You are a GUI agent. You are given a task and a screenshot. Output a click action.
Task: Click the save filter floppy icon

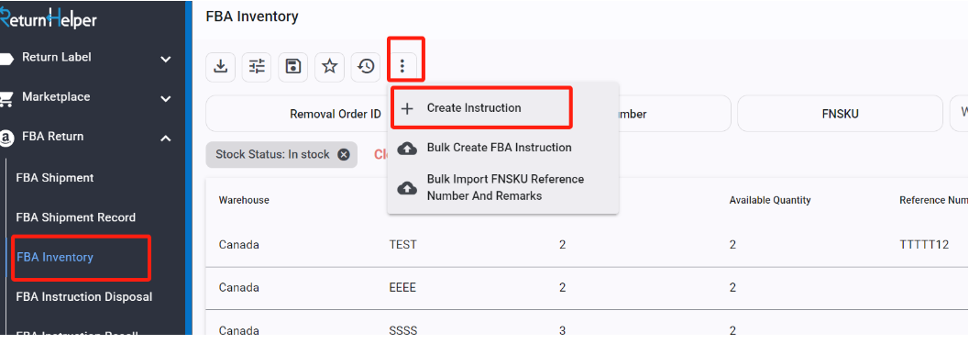[293, 66]
